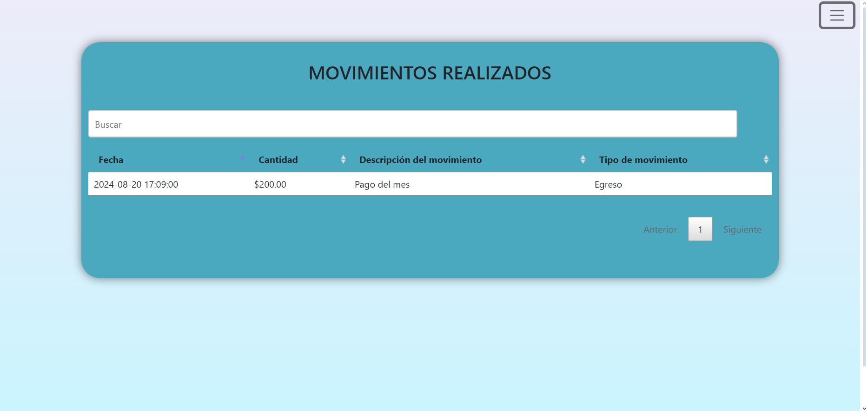
Task: Click the 2024-08-20 17:09:00 date cell
Action: (x=136, y=184)
